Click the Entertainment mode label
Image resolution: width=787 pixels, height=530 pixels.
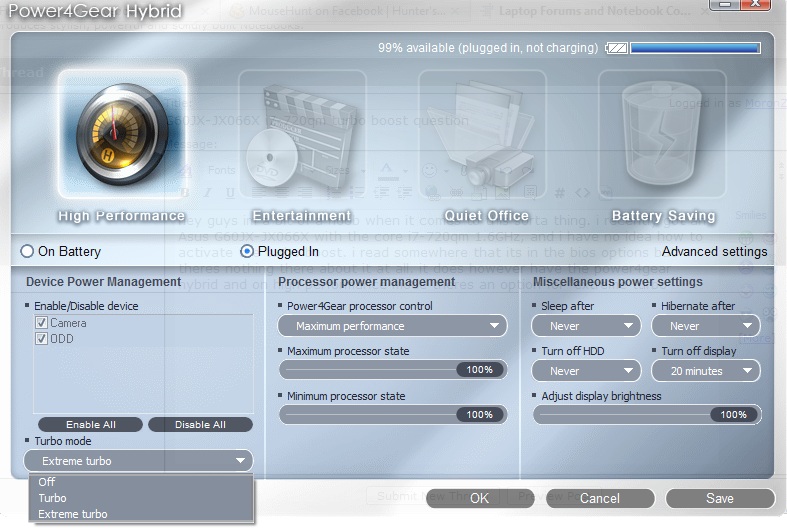coord(302,216)
